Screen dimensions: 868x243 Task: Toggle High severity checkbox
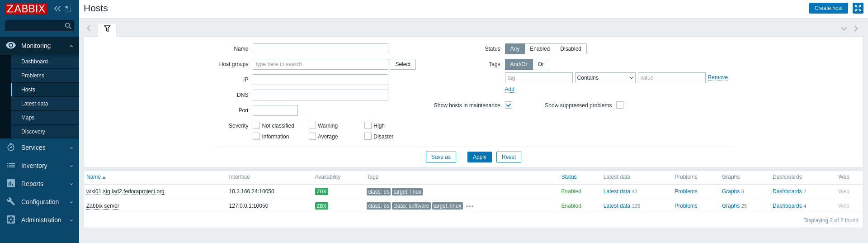pos(368,125)
